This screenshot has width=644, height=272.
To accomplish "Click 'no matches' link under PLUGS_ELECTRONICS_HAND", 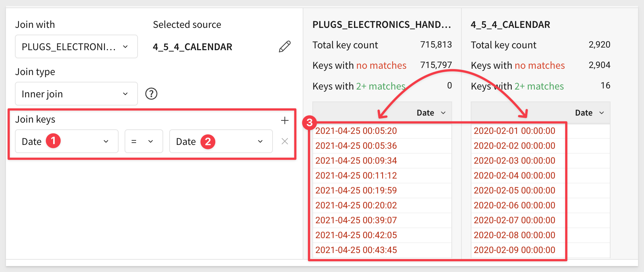I will pos(381,66).
